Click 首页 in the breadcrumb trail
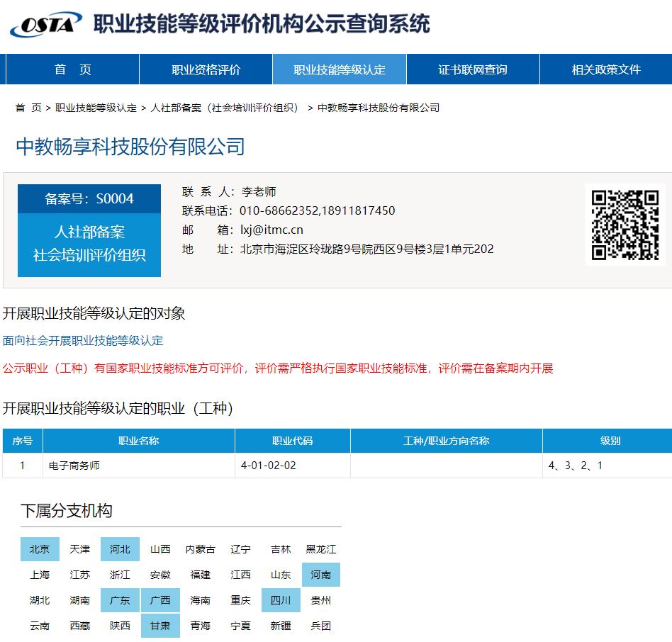This screenshot has width=672, height=642. (28, 108)
